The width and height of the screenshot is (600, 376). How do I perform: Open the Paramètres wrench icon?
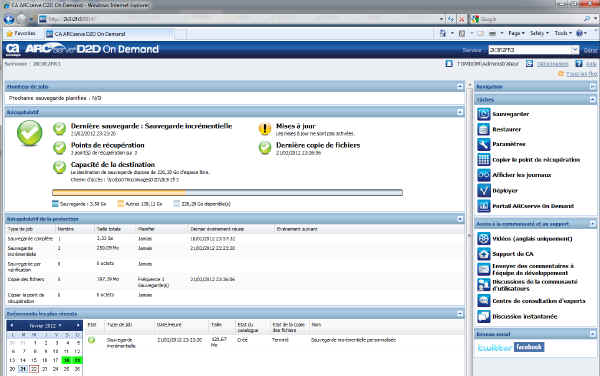(x=484, y=144)
